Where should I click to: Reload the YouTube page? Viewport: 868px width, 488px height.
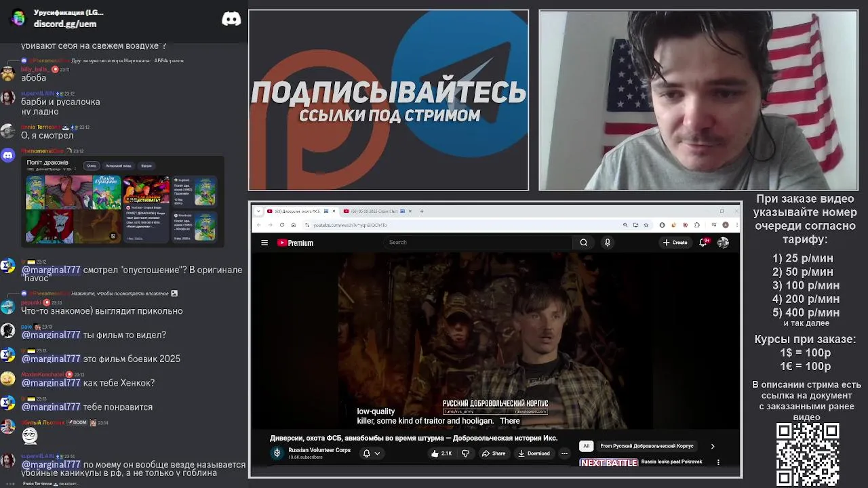coord(282,225)
